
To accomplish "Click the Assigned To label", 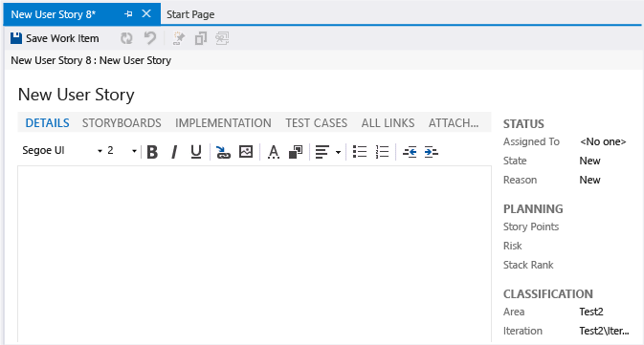I will click(x=531, y=141).
